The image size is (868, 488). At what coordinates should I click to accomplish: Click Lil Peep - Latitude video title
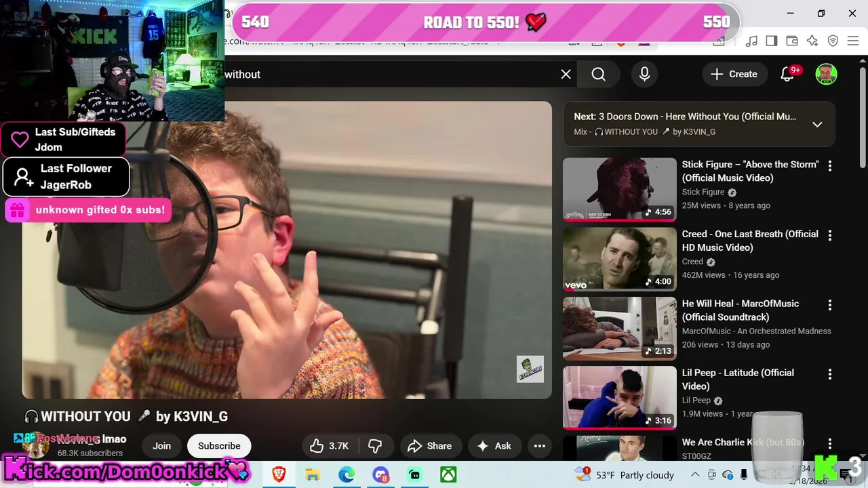738,379
